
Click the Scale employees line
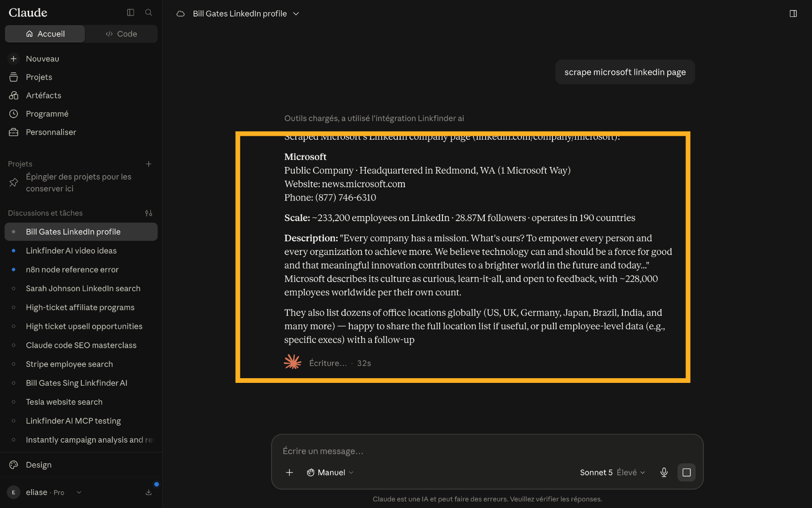459,218
